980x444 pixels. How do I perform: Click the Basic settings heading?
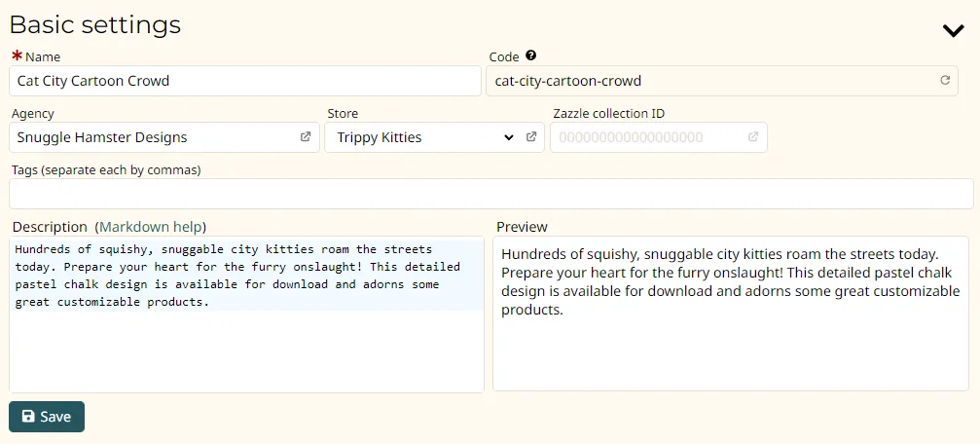(94, 25)
